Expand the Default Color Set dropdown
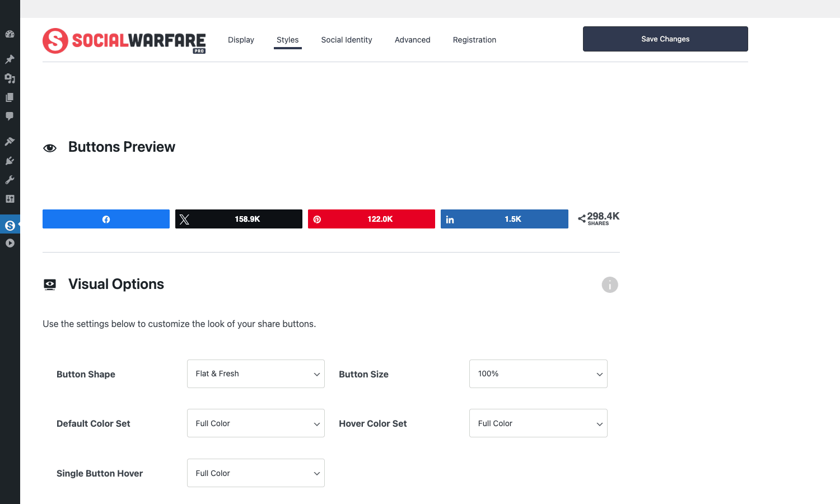This screenshot has height=504, width=840. point(256,423)
